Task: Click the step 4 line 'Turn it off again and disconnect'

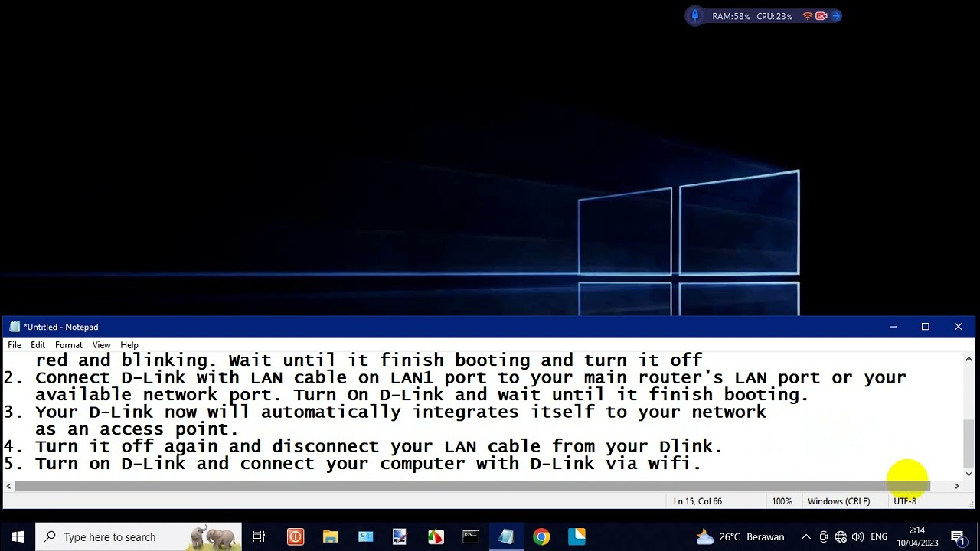Action: click(363, 446)
